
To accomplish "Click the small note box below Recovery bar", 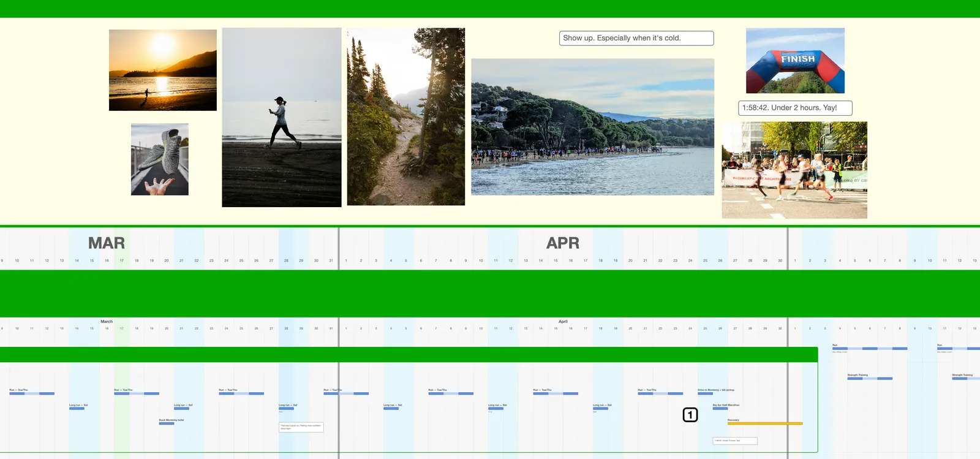I will [735, 441].
